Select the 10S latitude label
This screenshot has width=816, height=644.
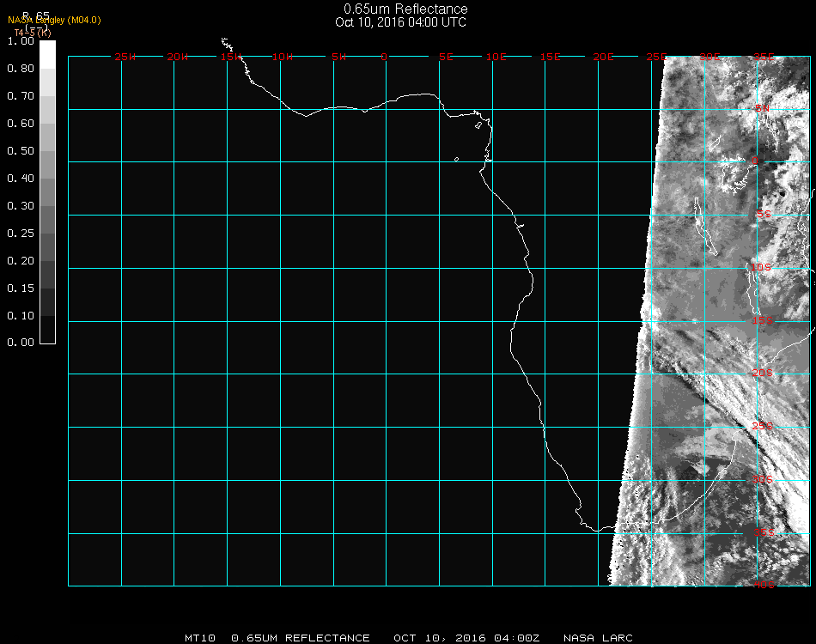pyautogui.click(x=762, y=268)
